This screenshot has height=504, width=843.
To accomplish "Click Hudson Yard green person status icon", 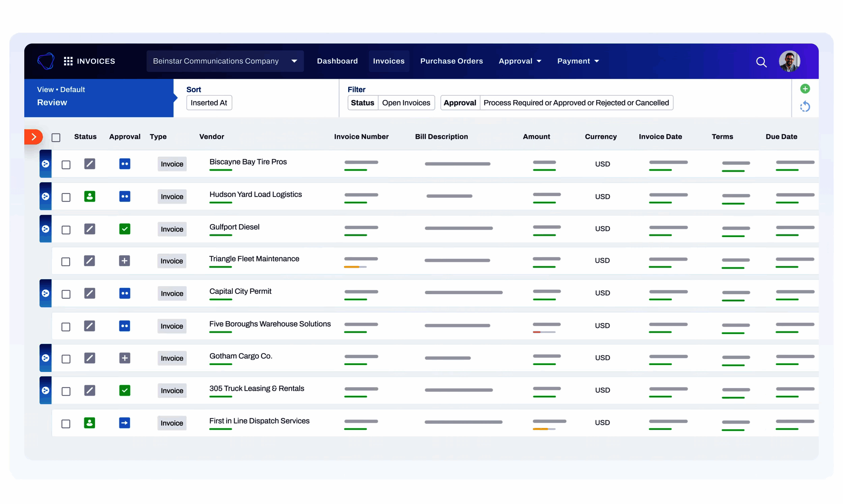I will pyautogui.click(x=90, y=196).
